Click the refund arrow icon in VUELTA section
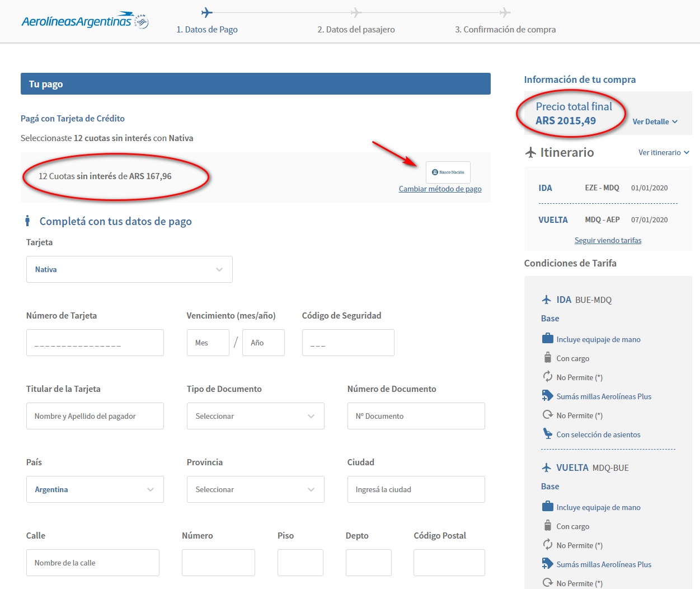 coord(548,583)
